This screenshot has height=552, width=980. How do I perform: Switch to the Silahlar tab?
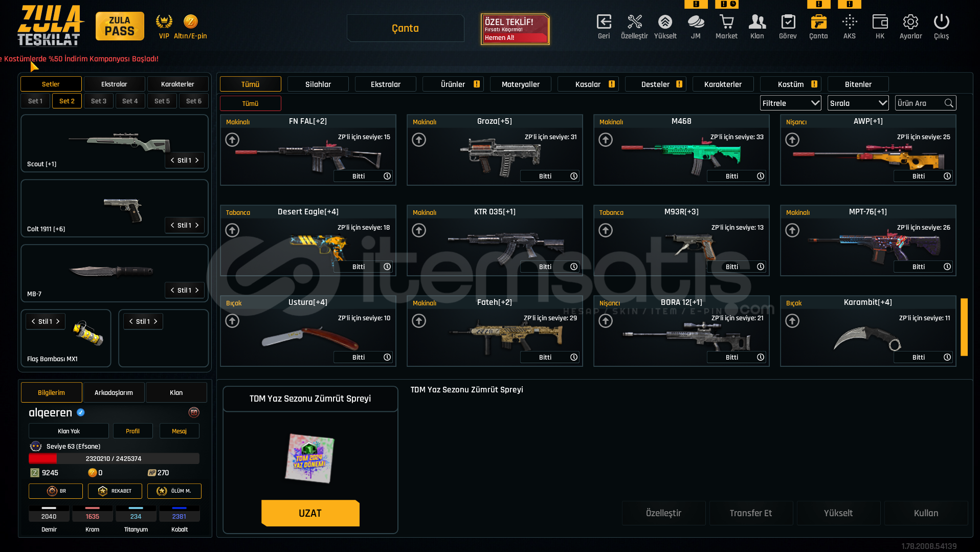coord(318,84)
